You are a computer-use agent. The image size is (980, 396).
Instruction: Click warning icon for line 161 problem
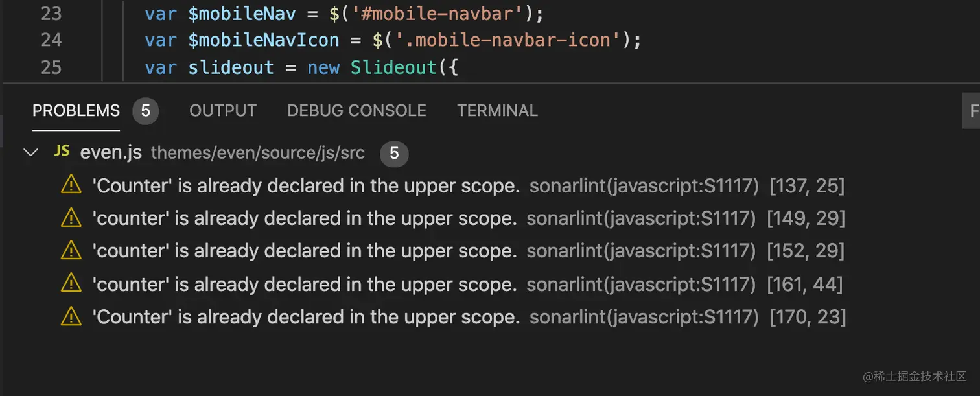(71, 284)
